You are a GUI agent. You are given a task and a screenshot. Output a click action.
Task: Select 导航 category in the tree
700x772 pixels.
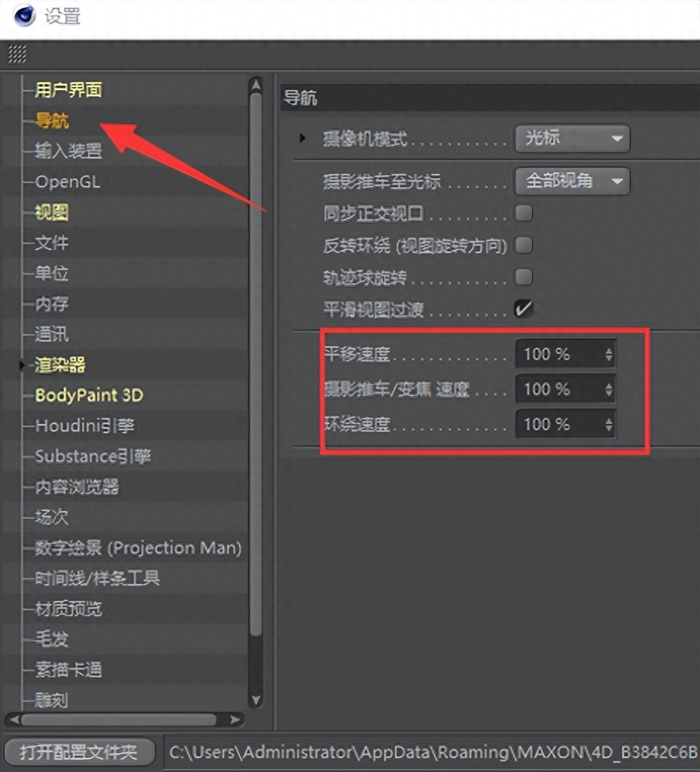coord(51,121)
